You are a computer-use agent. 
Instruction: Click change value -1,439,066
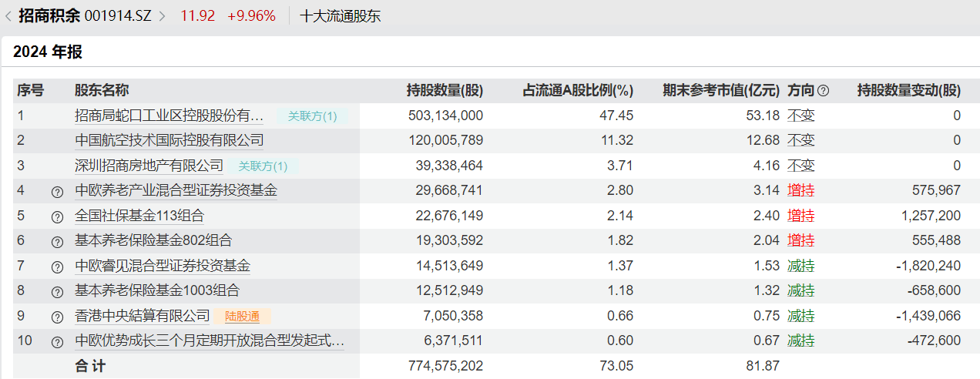(x=928, y=316)
